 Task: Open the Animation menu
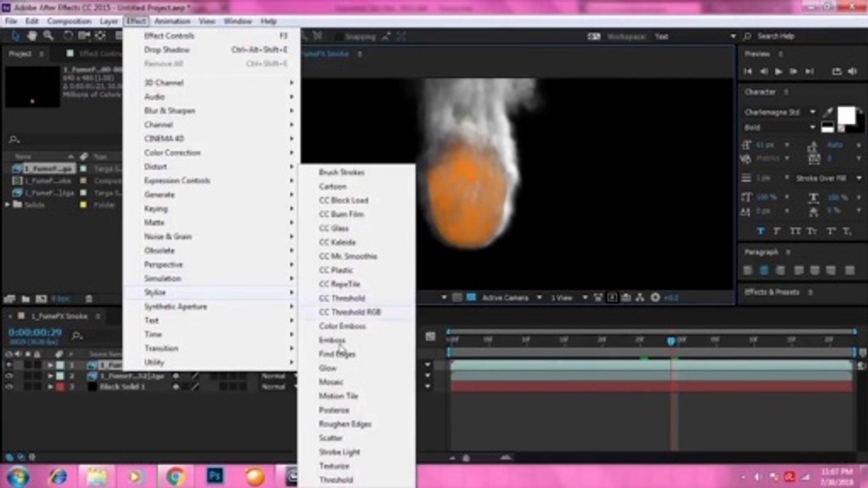(172, 21)
